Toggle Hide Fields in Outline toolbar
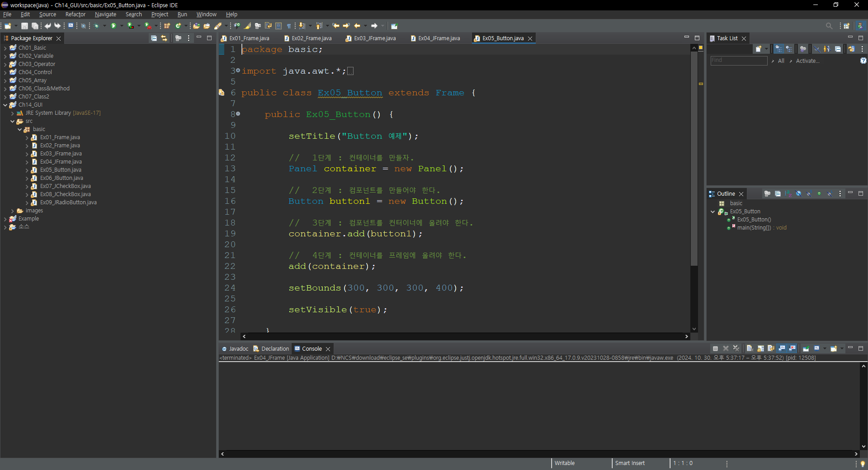 (798, 194)
